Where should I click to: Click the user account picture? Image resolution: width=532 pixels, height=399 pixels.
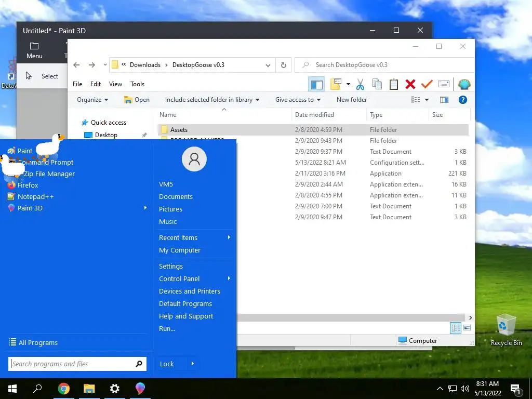click(x=194, y=159)
